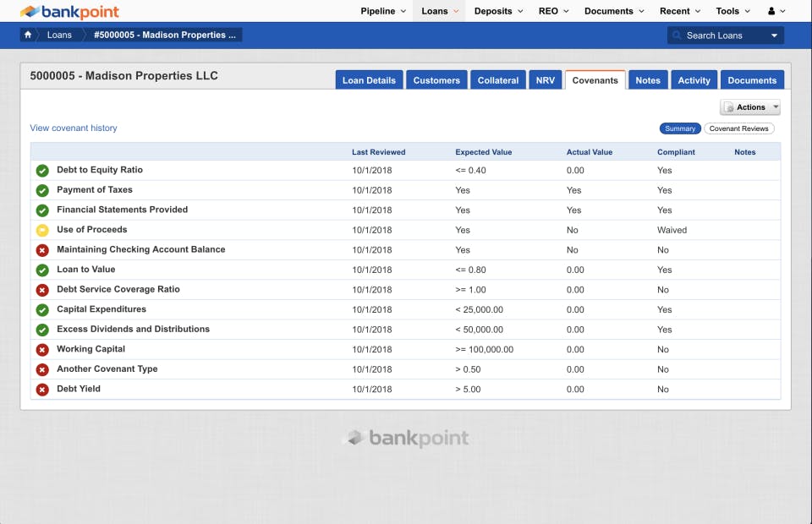This screenshot has width=812, height=524.
Task: Click Compliant column header
Action: [677, 152]
